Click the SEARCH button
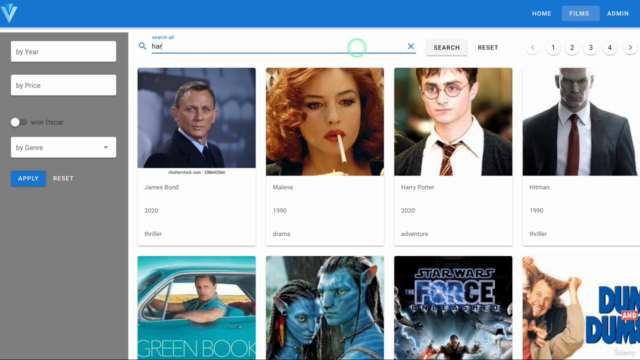Screen dimensions: 640x360 pyautogui.click(x=447, y=48)
